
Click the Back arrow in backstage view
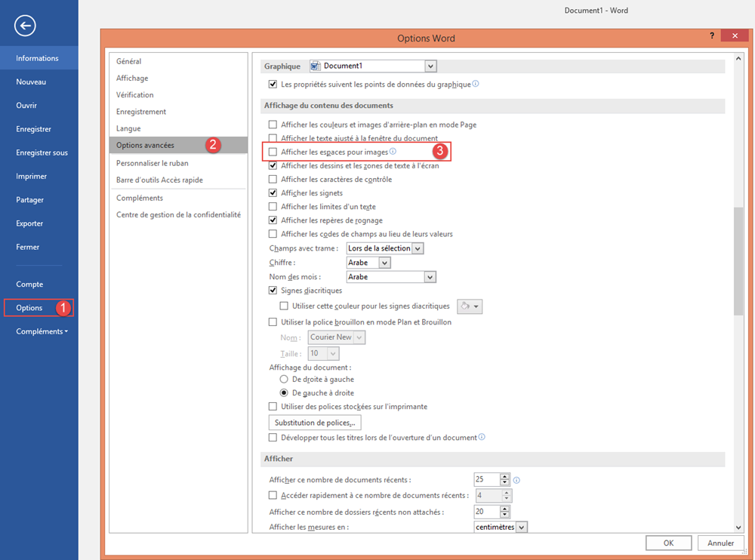pos(24,26)
